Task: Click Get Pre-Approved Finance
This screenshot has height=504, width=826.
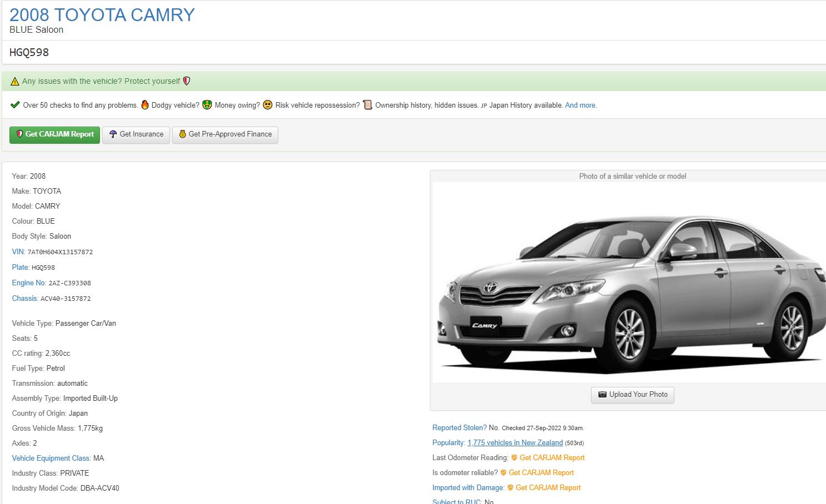Action: click(225, 135)
